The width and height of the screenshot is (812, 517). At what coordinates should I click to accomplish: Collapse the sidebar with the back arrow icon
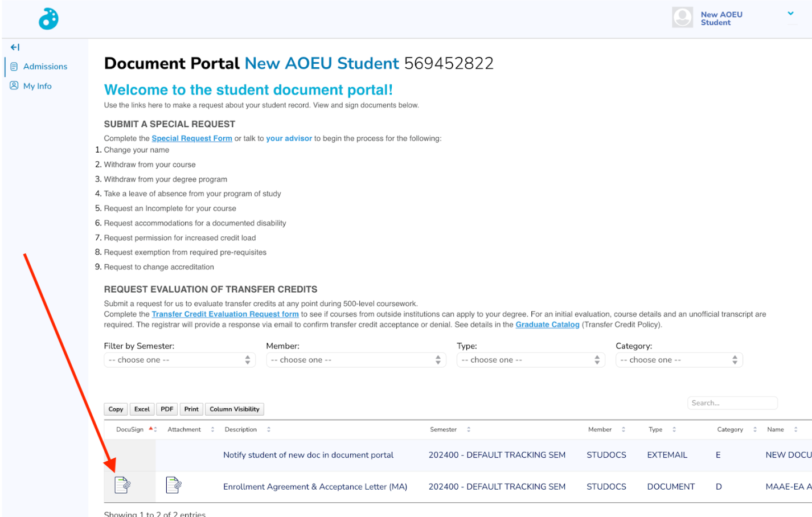15,47
